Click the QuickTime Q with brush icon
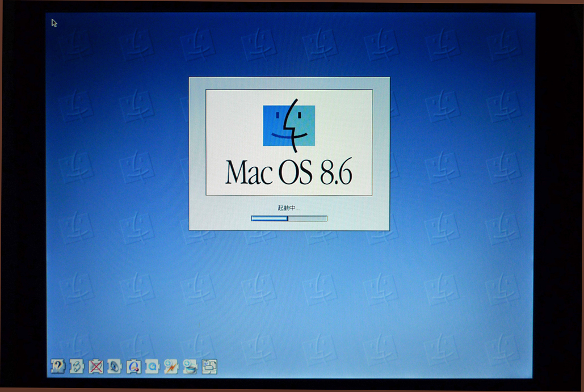The width and height of the screenshot is (584, 392). pos(133,366)
